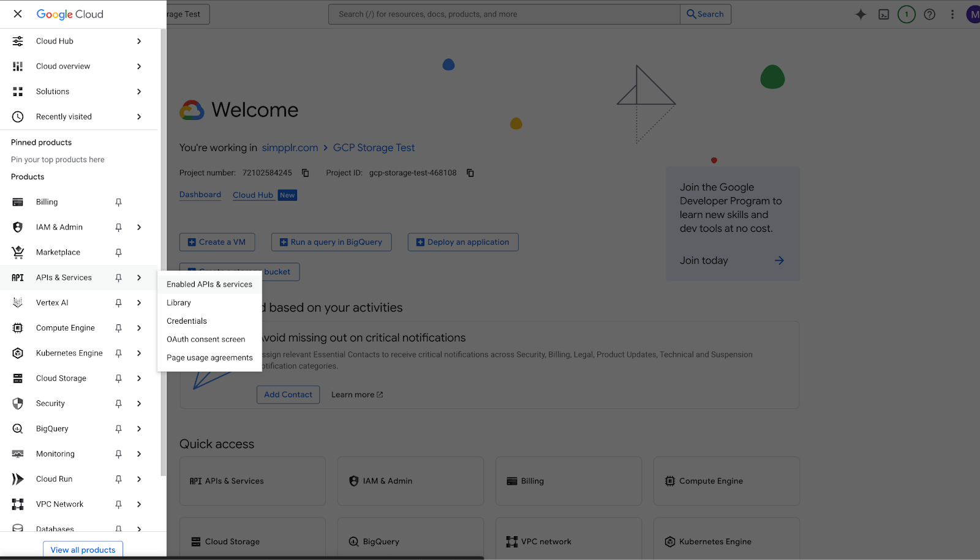Open Gemini AI sparkle icon
This screenshot has height=560, width=980.
tap(861, 14)
